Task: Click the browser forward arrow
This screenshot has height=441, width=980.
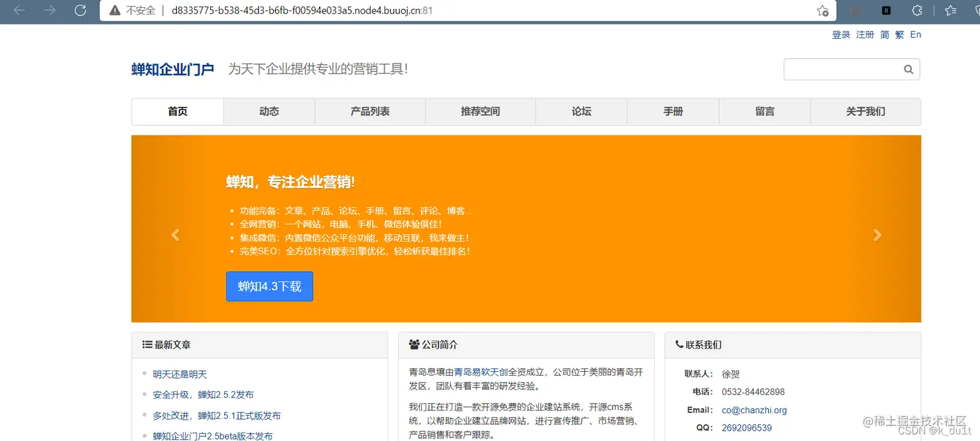Action: [x=50, y=10]
